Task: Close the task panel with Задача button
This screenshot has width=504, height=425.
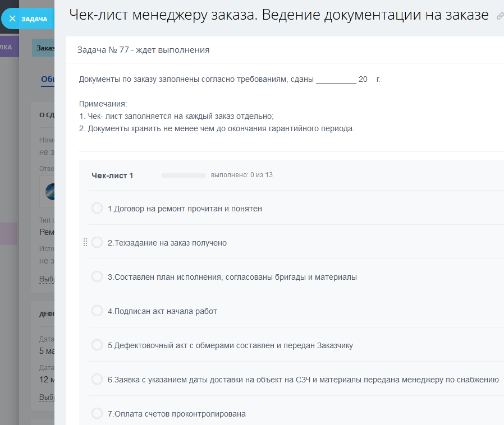Action: tap(28, 19)
